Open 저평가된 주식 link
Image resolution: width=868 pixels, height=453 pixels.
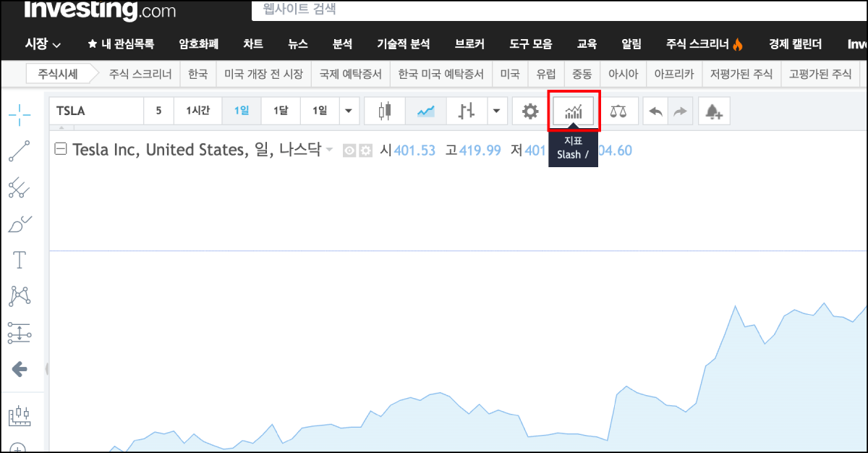click(741, 74)
